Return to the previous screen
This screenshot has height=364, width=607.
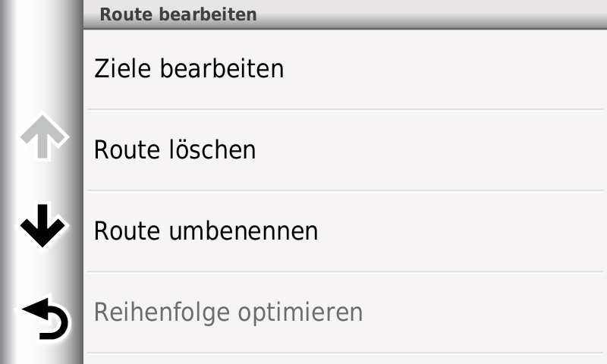[x=44, y=318]
